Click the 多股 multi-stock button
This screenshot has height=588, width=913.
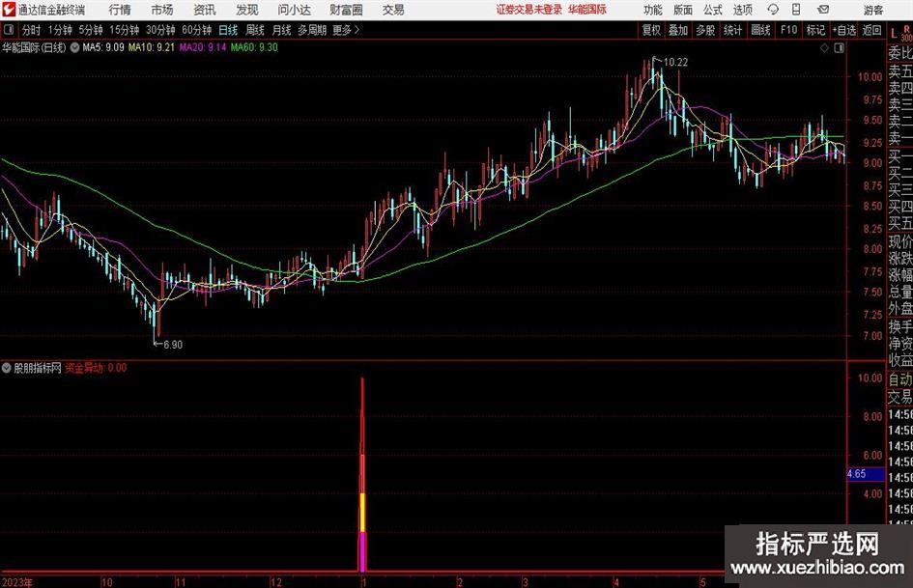705,30
